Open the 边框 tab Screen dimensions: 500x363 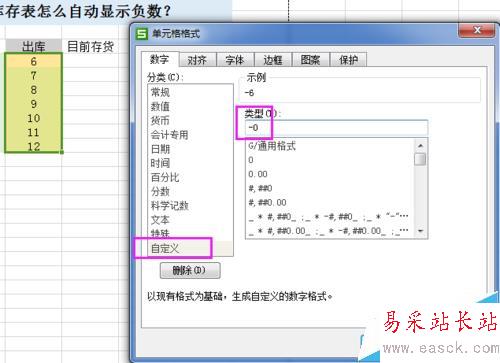click(273, 60)
